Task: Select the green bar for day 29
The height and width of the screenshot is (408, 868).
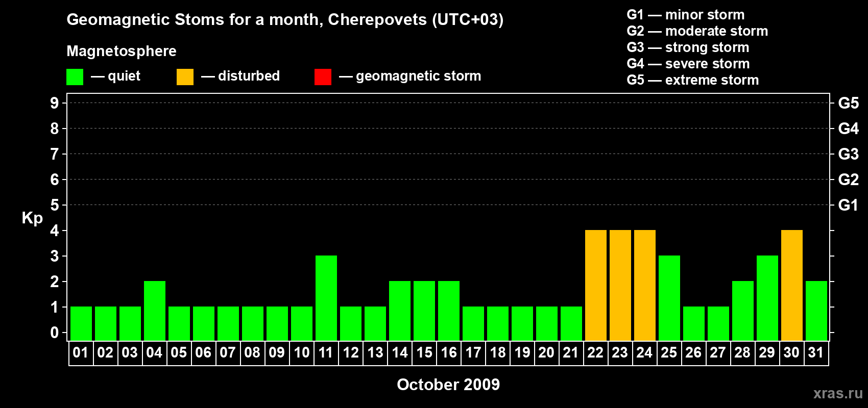Action: (x=767, y=298)
